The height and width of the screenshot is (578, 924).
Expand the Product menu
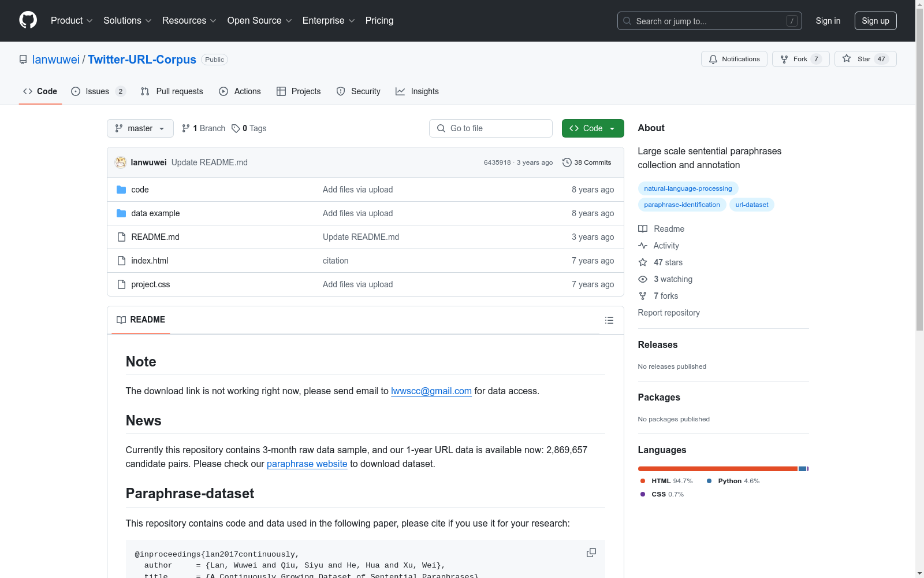tap(72, 21)
